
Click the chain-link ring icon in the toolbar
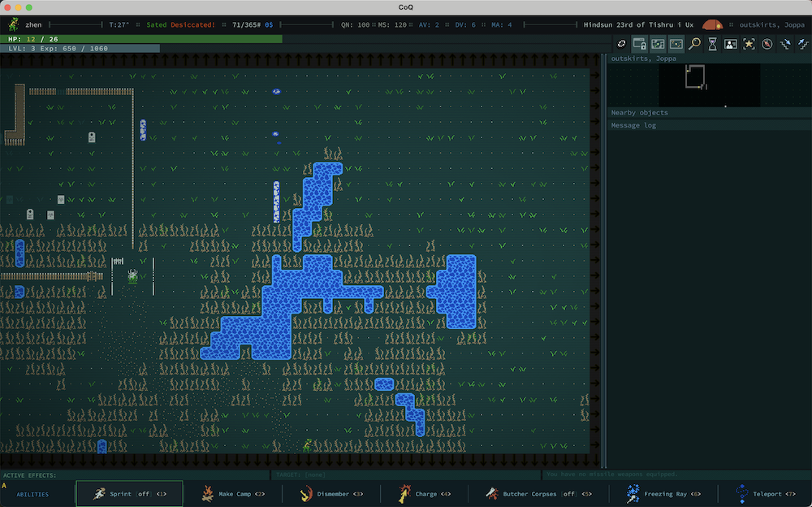click(x=621, y=44)
